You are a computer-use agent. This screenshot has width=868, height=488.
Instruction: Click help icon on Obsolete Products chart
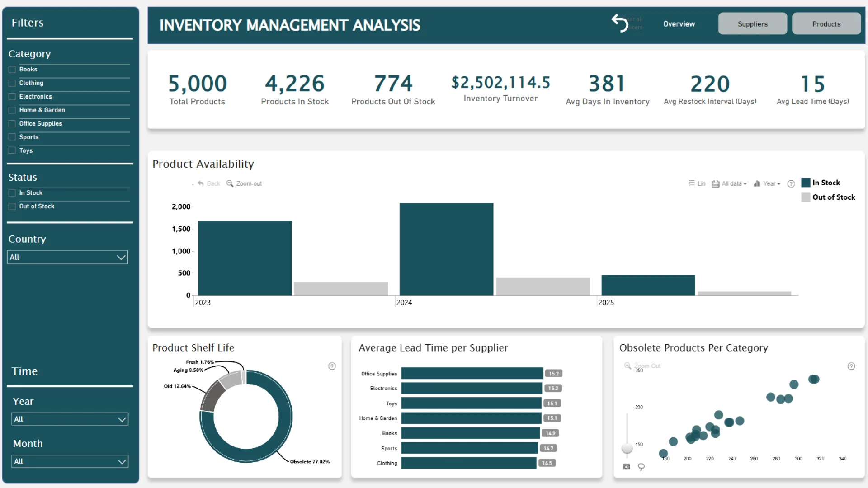[851, 366]
